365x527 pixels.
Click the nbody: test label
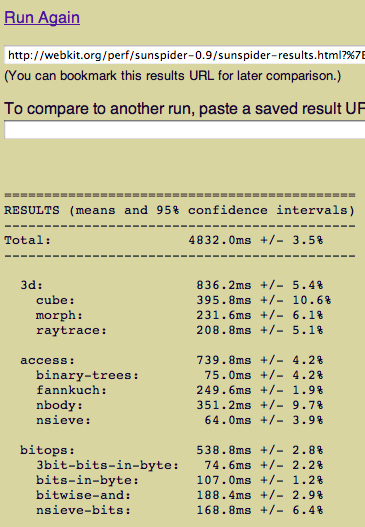point(59,405)
